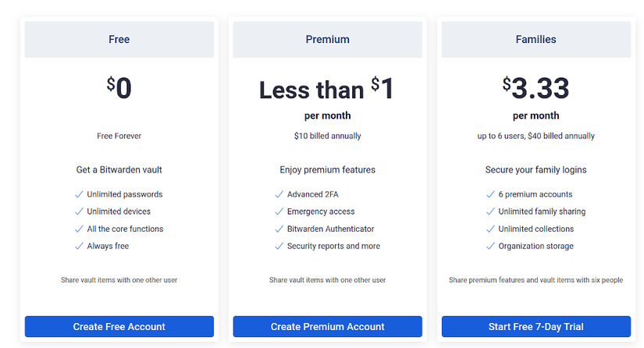Click checkmark next to Bitwarden Authenticator
Screen dimensions: 644x348
point(279,229)
